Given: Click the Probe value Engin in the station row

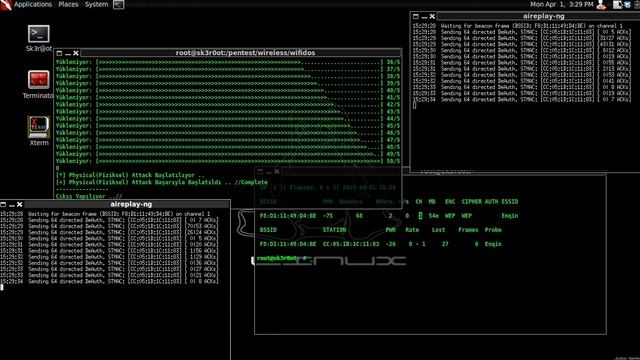Looking at the screenshot, I should pos(493,244).
